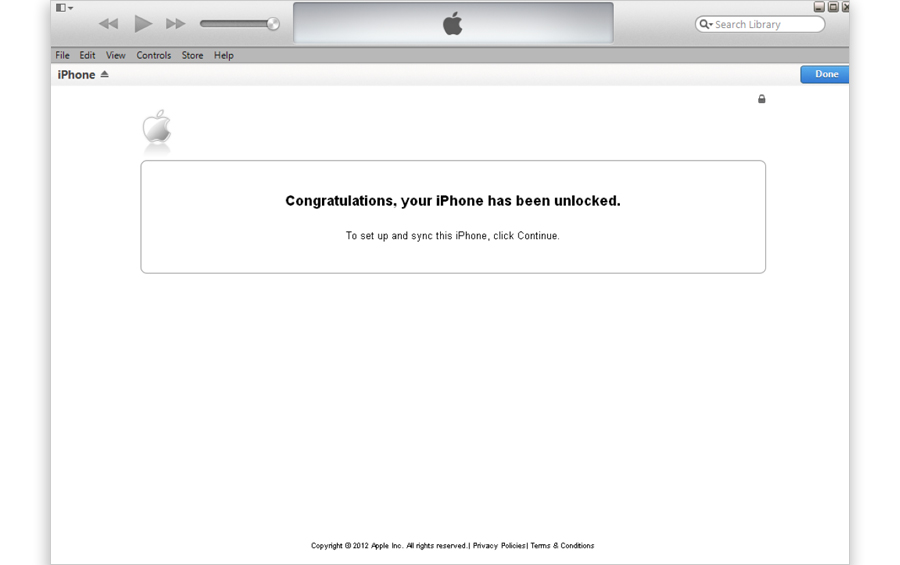
Task: Click the 'Congratulations, your iPhone has been unlocked.' heading
Action: pos(453,201)
